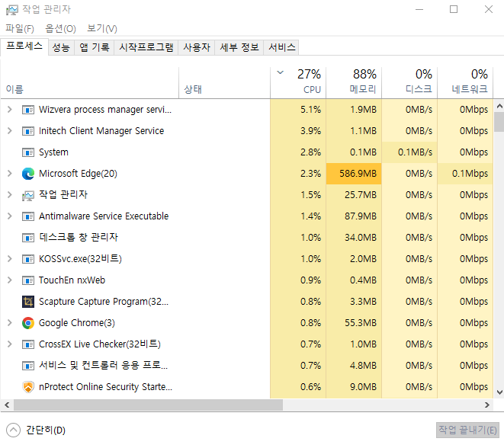Click the Initech Client Manager Service icon
This screenshot has width=504, height=448.
(28, 131)
